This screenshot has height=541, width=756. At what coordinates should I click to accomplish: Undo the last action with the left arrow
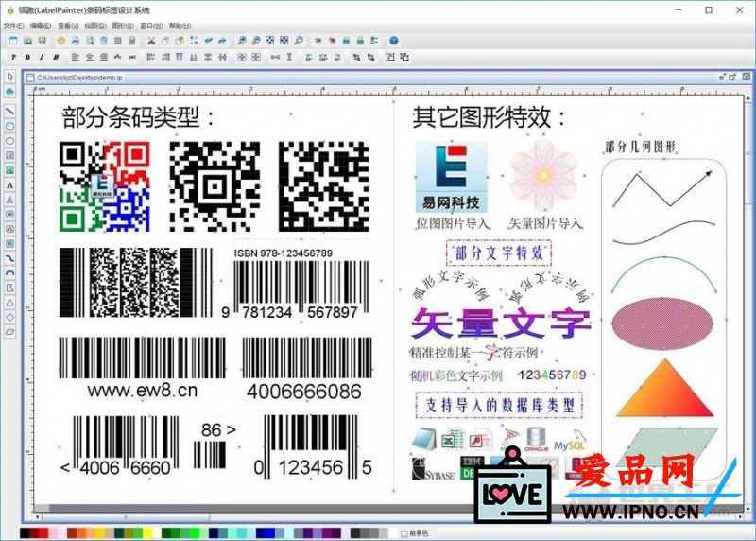pyautogui.click(x=208, y=41)
